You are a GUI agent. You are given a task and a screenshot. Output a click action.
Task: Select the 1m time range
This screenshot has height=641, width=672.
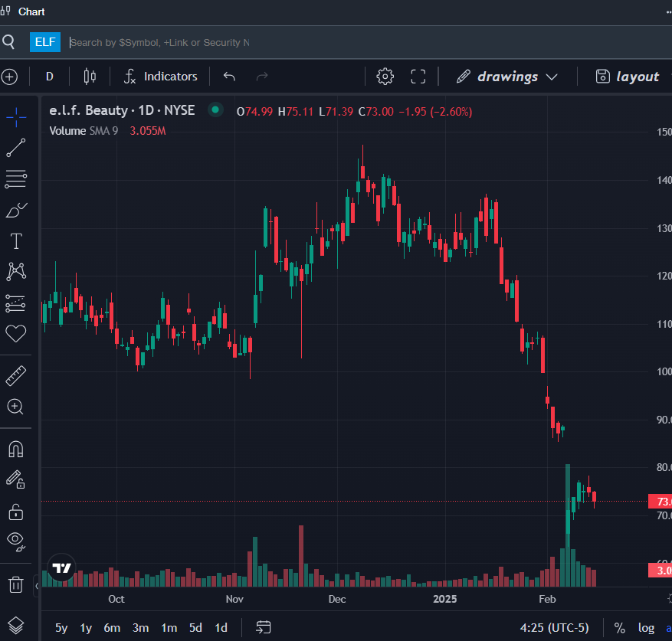[x=169, y=628]
